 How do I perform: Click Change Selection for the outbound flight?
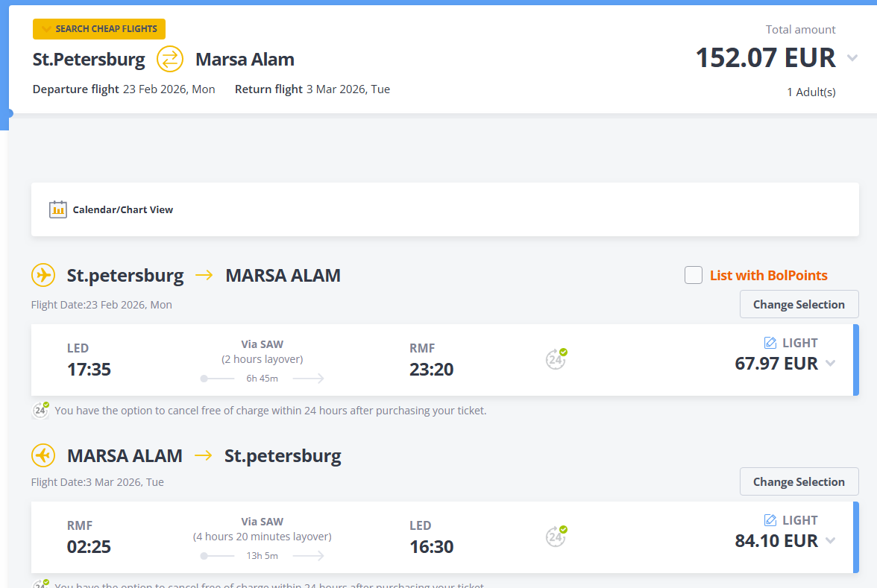pos(799,304)
